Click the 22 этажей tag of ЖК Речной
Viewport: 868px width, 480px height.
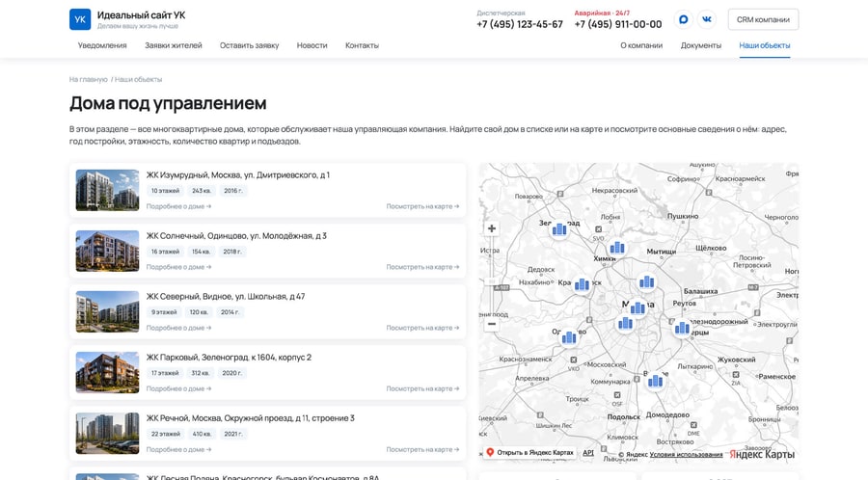click(166, 434)
